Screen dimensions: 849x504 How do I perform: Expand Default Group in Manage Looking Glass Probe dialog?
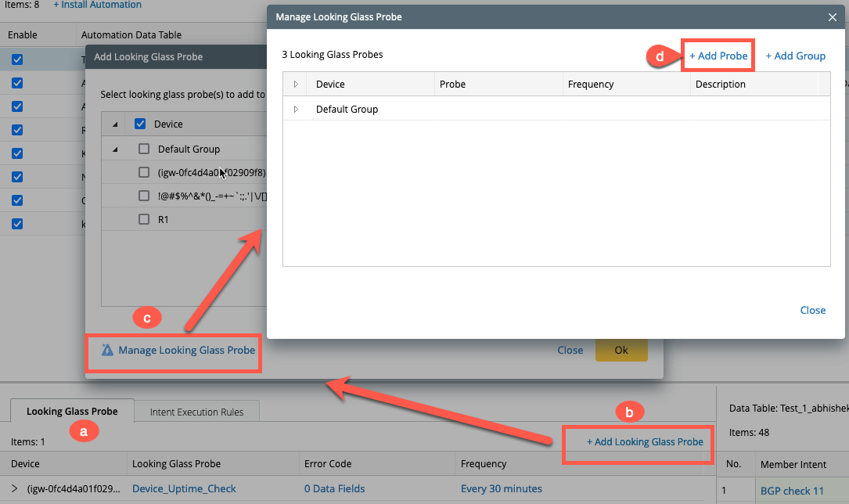[x=296, y=109]
